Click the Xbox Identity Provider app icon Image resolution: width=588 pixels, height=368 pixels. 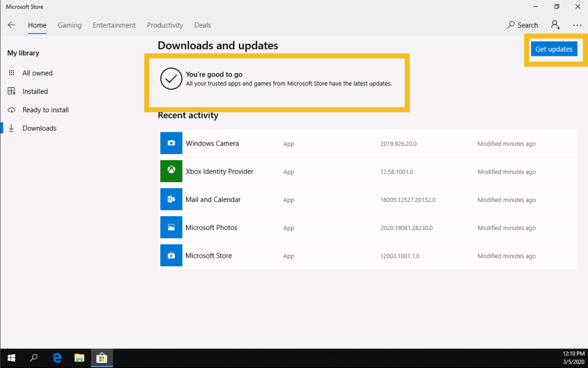point(171,171)
